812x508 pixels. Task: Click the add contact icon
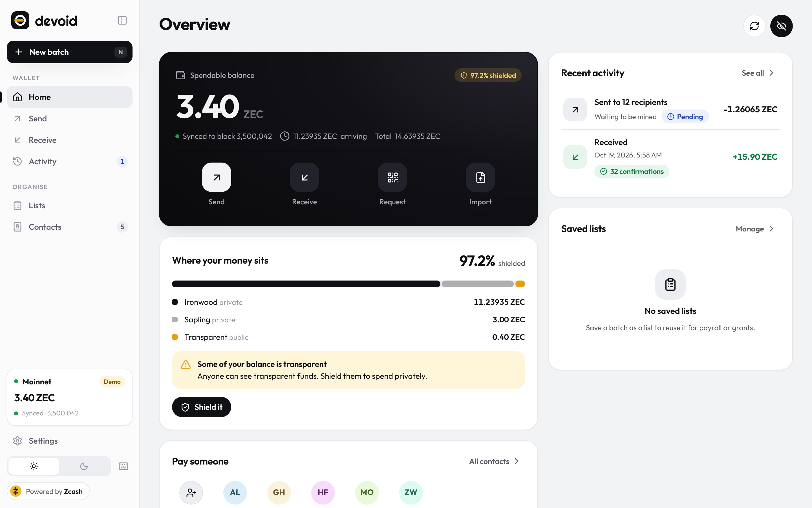pyautogui.click(x=191, y=493)
